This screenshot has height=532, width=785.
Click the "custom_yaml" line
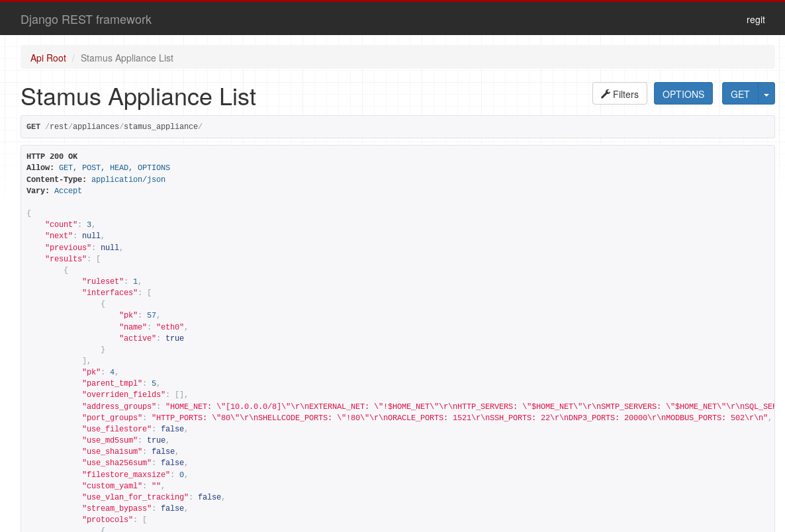click(124, 486)
